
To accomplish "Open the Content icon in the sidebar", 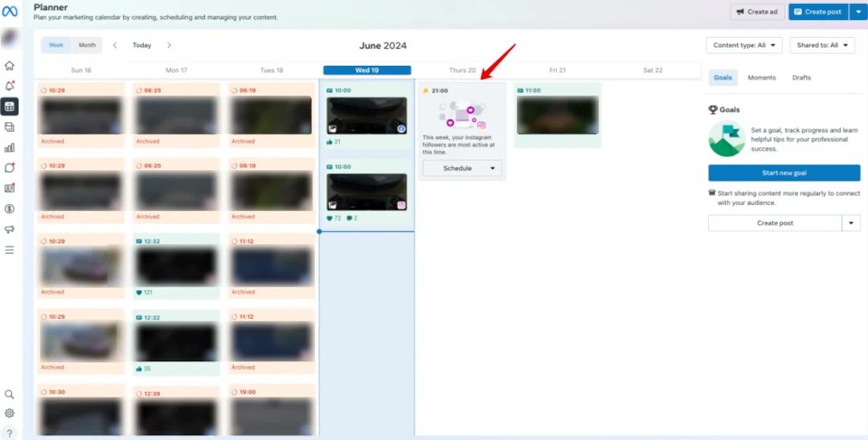I will tap(10, 127).
